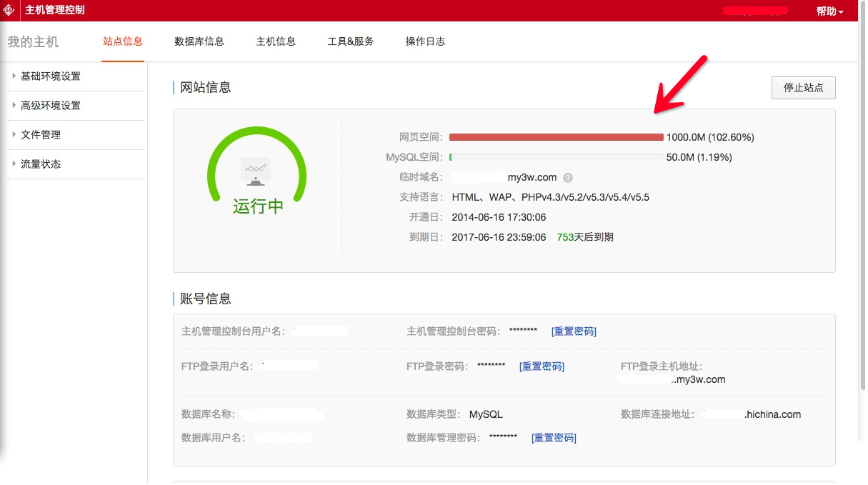This screenshot has width=868, height=485.
Task: Expand 高级环境设置 in the sidebar
Action: click(x=50, y=106)
